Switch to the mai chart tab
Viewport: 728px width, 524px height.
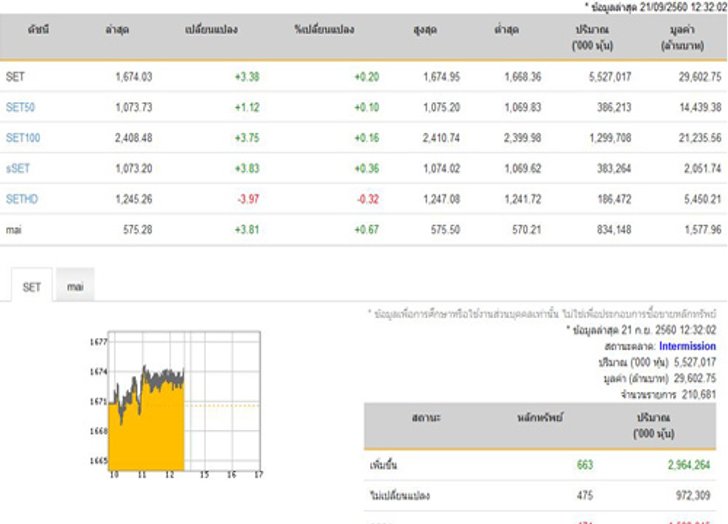point(75,286)
